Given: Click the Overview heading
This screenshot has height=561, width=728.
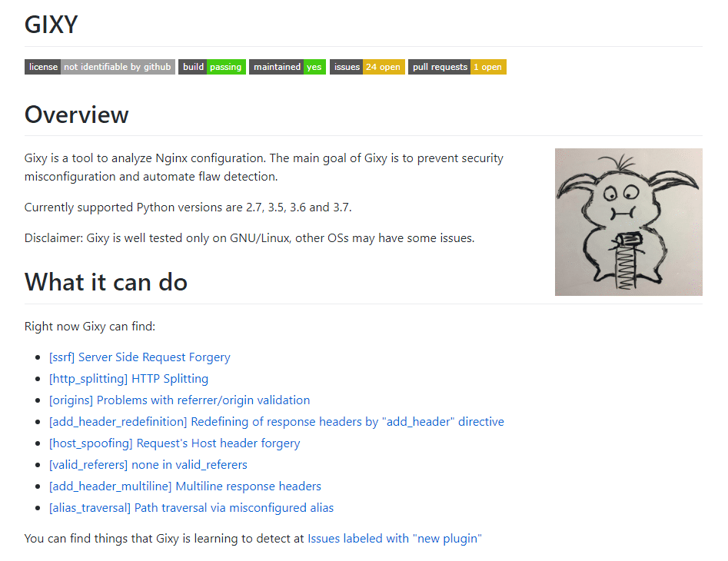Looking at the screenshot, I should (x=77, y=115).
